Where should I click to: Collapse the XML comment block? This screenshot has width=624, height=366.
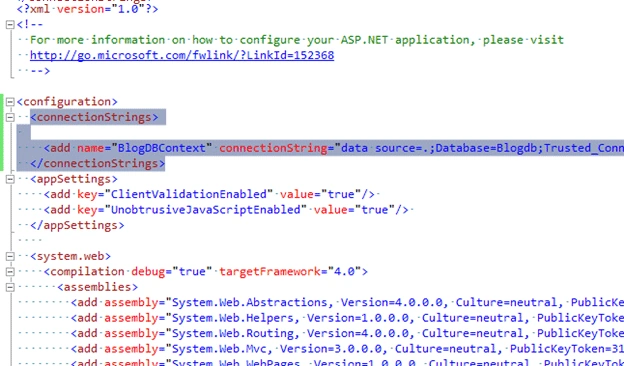click(x=10, y=25)
